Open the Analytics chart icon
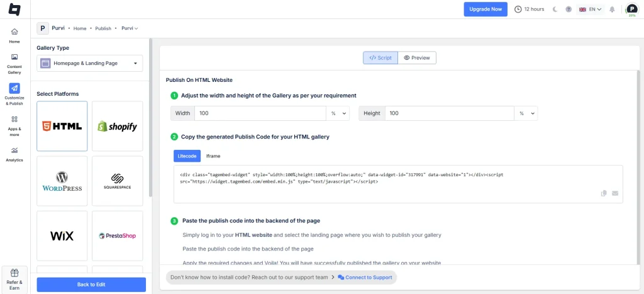644x294 pixels. pyautogui.click(x=14, y=150)
